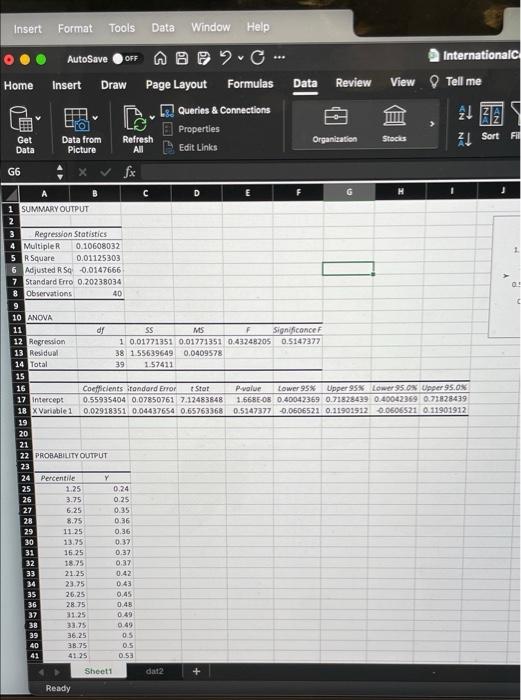The image size is (521, 700).
Task: Click the next sheet navigation arrow
Action: pyautogui.click(x=57, y=671)
